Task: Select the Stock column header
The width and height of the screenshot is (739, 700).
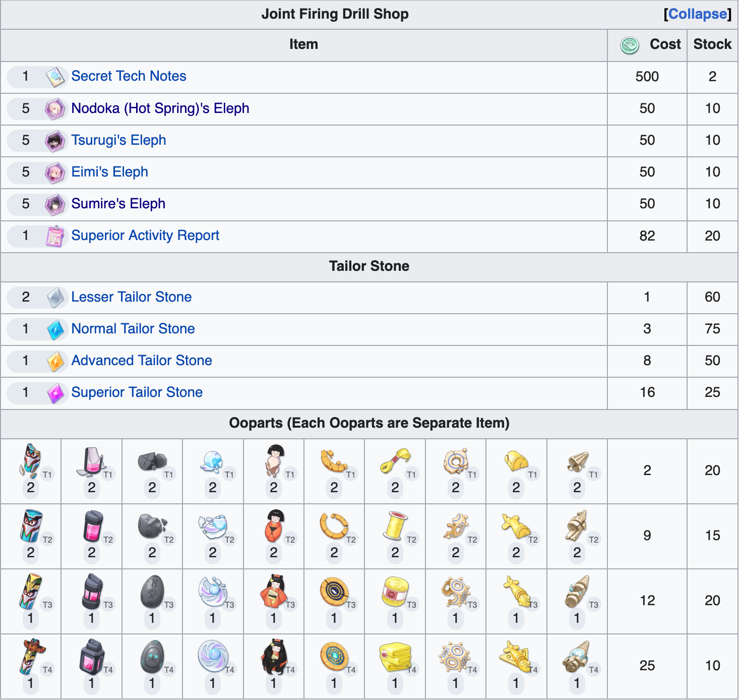Action: (x=712, y=44)
